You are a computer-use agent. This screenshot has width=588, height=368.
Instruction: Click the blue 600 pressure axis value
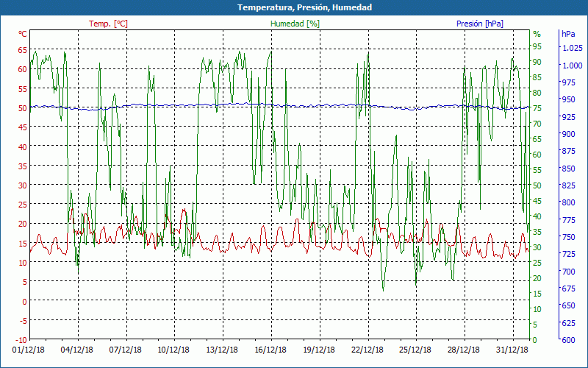[x=568, y=340]
